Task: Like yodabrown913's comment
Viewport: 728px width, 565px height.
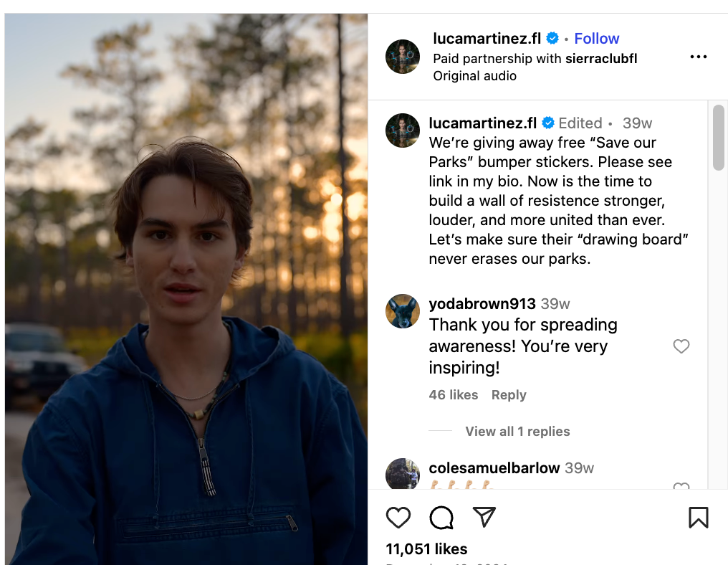Action: tap(681, 347)
